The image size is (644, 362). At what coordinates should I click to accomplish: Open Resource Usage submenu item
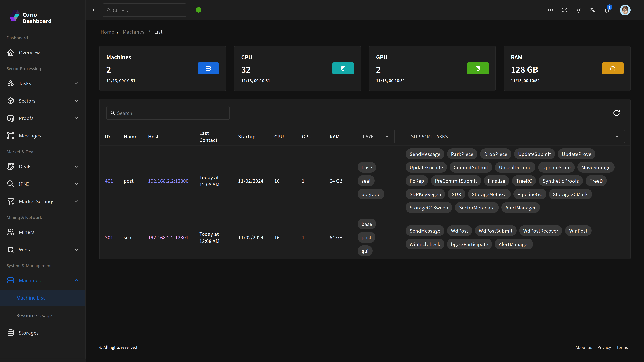pos(34,315)
